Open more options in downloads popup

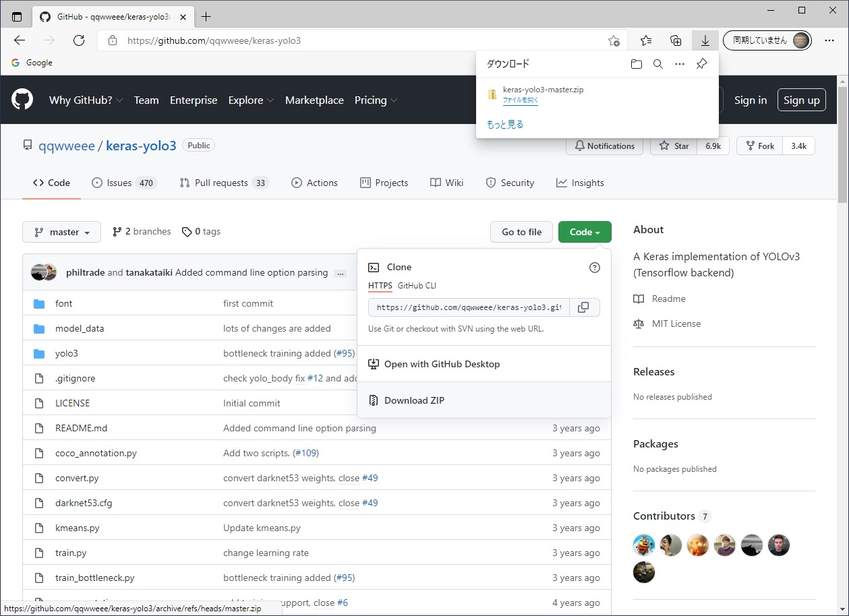click(x=680, y=64)
